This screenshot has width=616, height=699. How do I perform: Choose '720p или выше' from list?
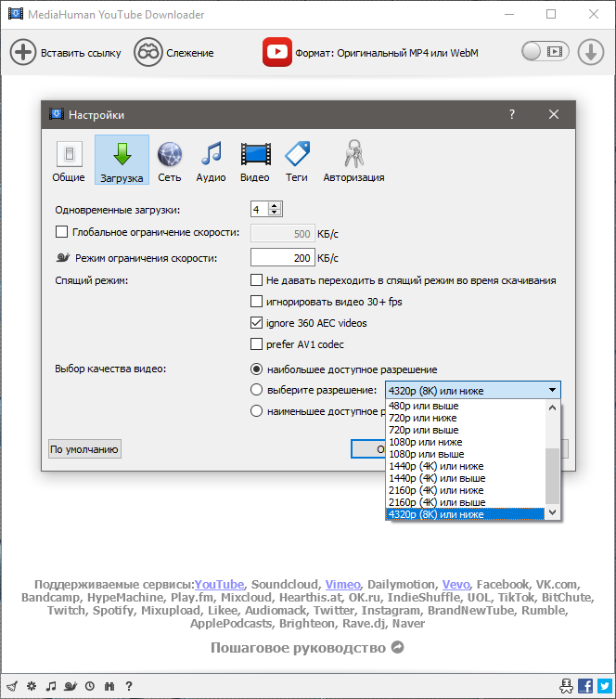(x=465, y=430)
